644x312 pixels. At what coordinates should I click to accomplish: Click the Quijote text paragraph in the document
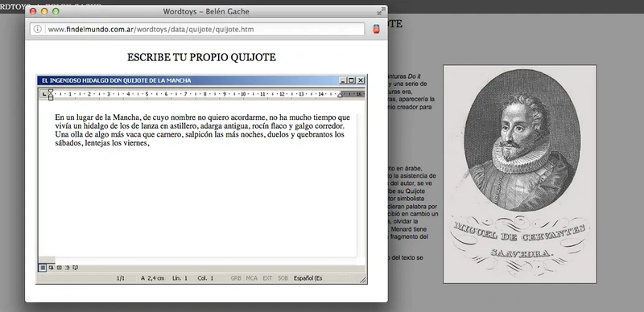[x=203, y=130]
